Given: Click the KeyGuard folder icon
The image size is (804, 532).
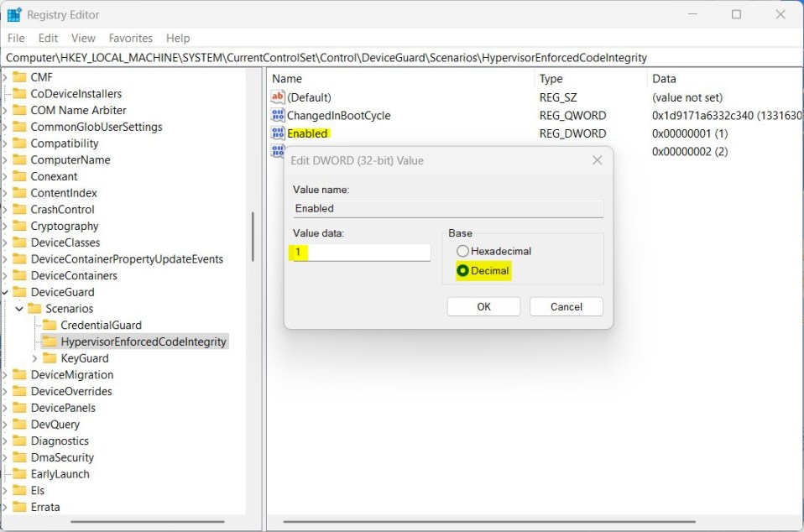Looking at the screenshot, I should click(x=50, y=357).
